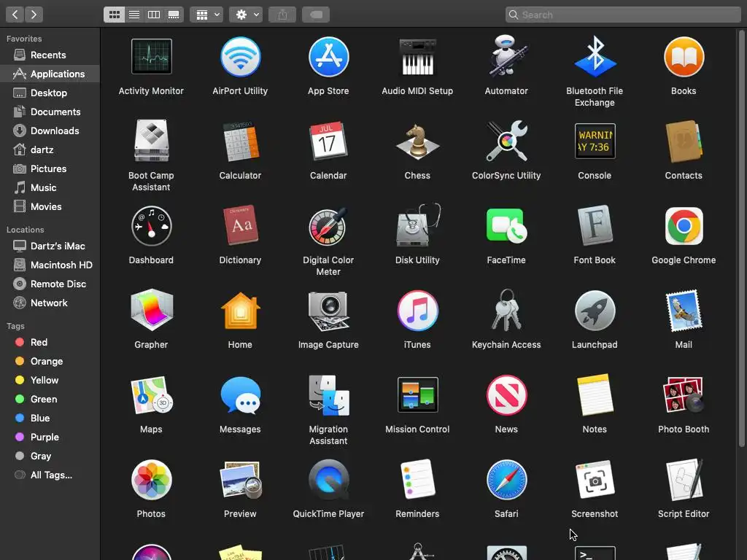Select Digital Color Meter icon
747x560 pixels.
329,226
